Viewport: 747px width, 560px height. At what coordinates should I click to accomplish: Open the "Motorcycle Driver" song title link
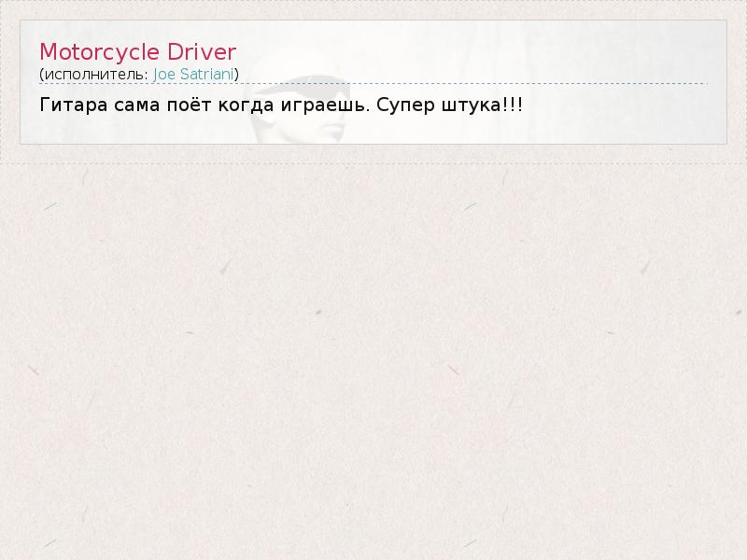pyautogui.click(x=137, y=52)
